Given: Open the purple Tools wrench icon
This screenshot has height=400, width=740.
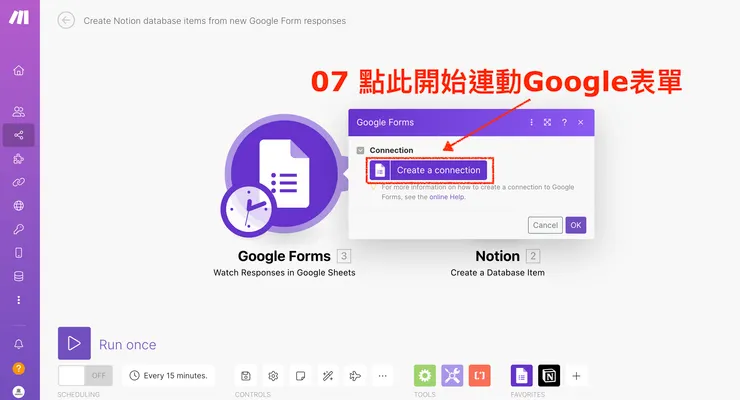Looking at the screenshot, I should point(452,375).
